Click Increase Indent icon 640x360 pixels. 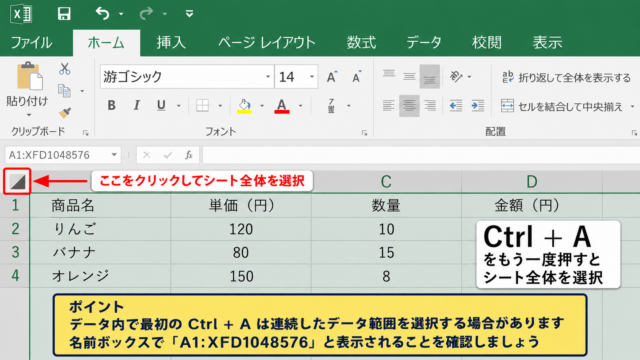477,106
